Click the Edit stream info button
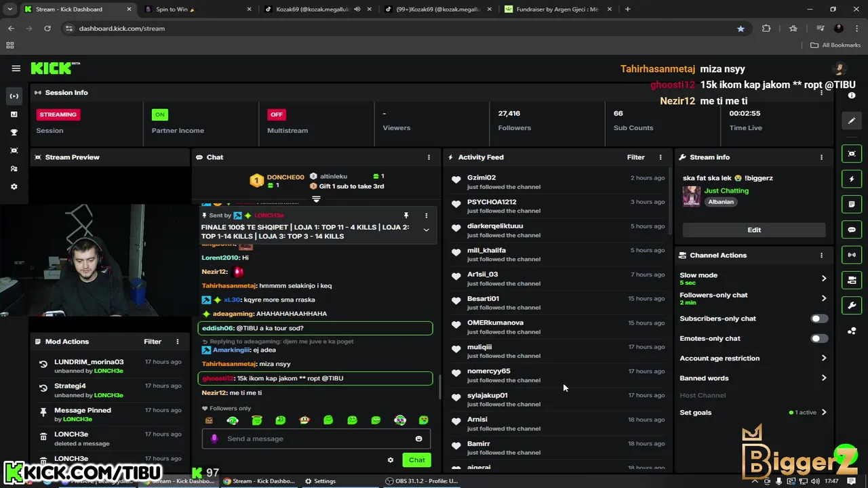Image resolution: width=868 pixels, height=488 pixels. pos(754,230)
